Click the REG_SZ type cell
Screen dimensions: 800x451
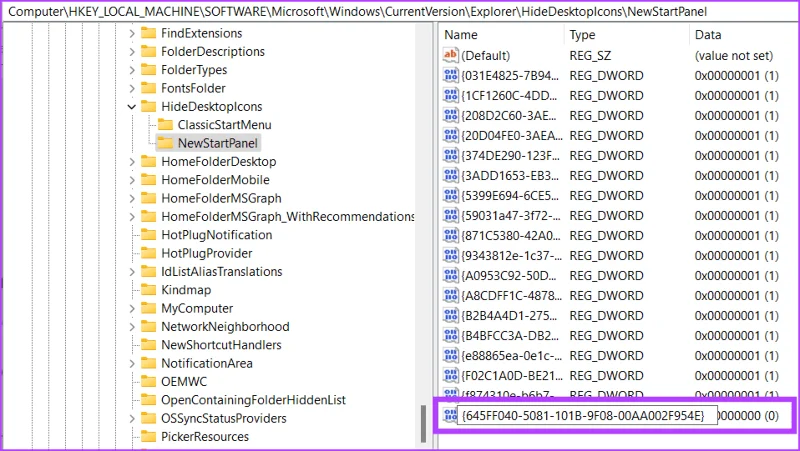[x=590, y=56]
